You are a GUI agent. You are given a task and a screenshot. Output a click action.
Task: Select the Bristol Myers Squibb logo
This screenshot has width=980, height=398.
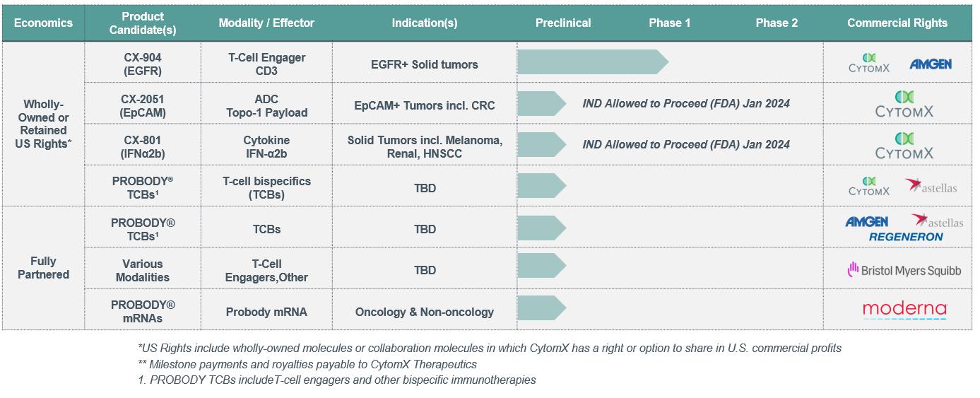point(904,270)
